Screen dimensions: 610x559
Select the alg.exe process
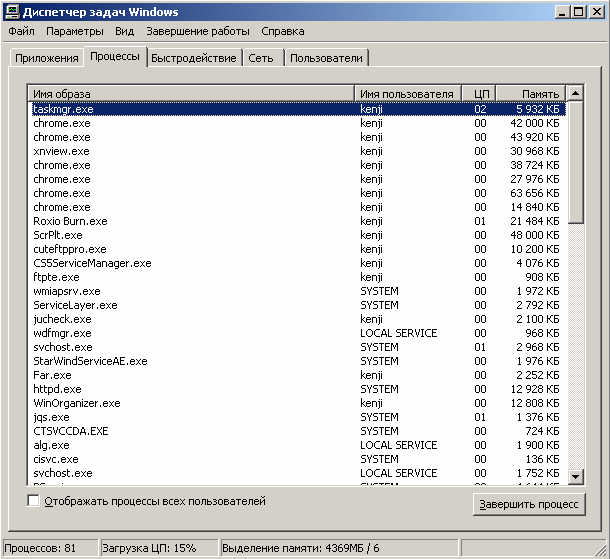coord(298,445)
